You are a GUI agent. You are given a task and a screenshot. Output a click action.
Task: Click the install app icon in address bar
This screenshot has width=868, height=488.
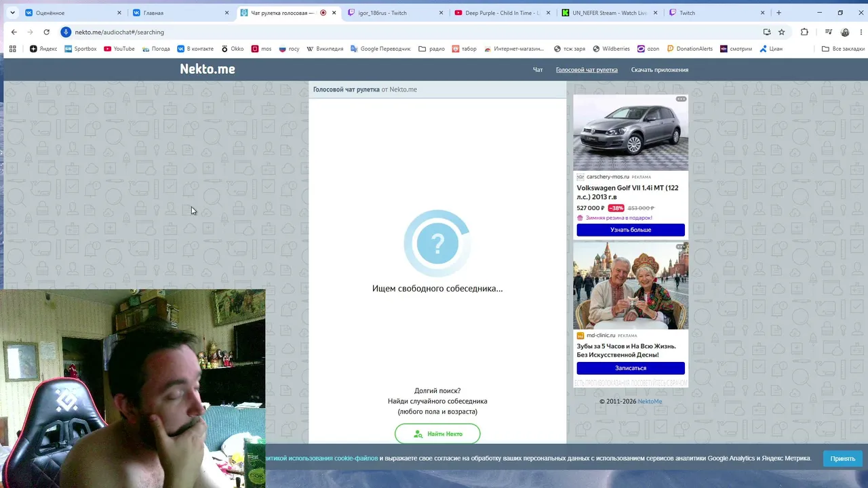tap(767, 32)
